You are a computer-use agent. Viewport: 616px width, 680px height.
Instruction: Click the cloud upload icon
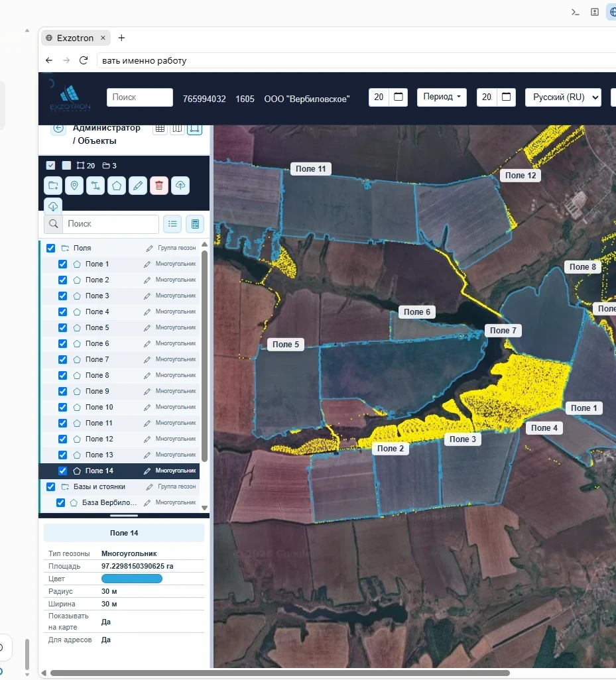[180, 186]
